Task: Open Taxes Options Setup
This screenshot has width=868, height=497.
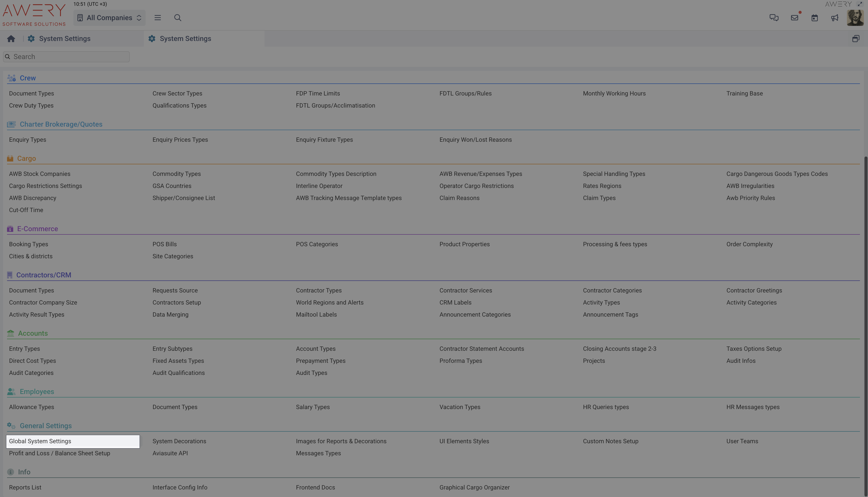Action: pyautogui.click(x=754, y=349)
